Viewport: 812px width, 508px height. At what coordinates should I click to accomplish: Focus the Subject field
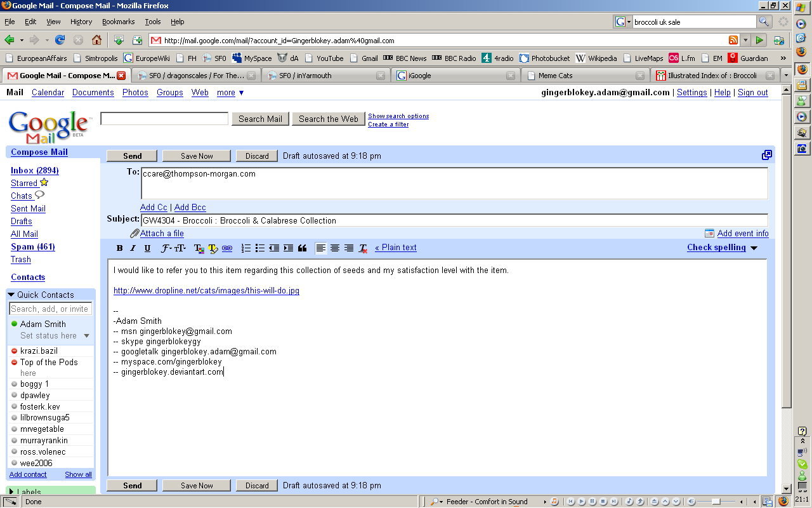[x=454, y=220]
